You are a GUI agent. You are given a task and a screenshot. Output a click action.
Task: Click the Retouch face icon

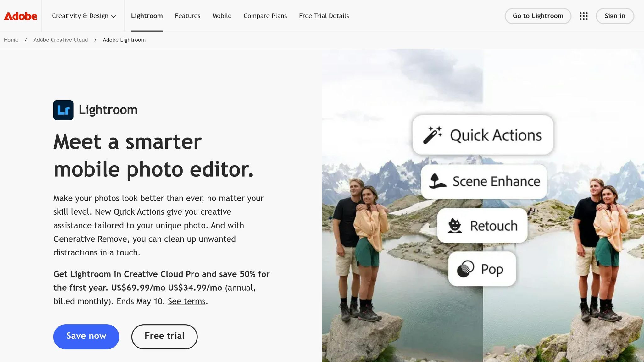click(454, 226)
